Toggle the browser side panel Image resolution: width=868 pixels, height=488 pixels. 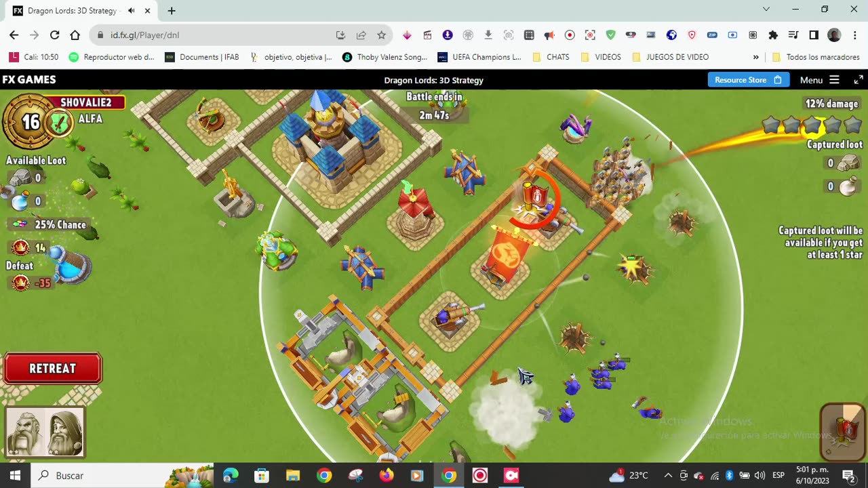click(814, 35)
